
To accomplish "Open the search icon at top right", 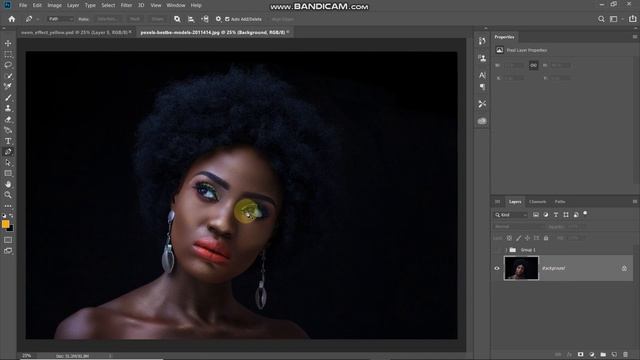I will [601, 19].
